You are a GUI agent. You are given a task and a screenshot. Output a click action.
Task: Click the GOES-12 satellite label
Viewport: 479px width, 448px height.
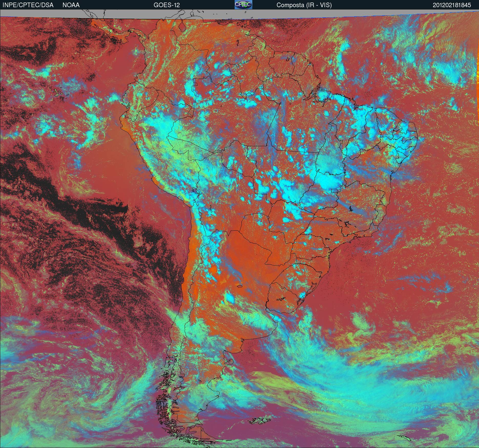pos(167,5)
